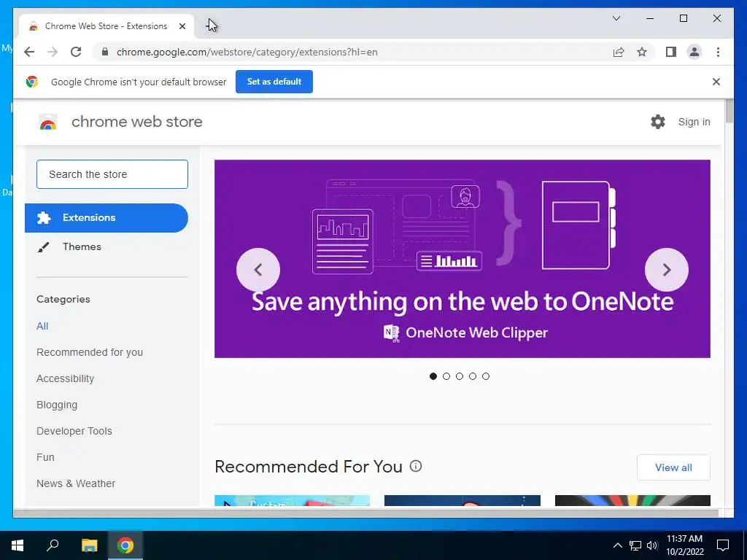Close the Chrome Web Store tab
This screenshot has width=747, height=560.
coord(182,26)
